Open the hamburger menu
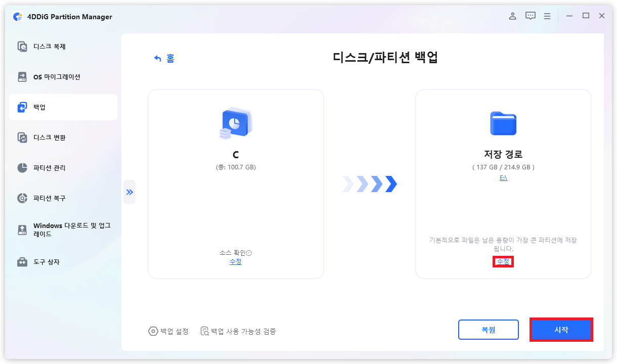 [x=547, y=16]
